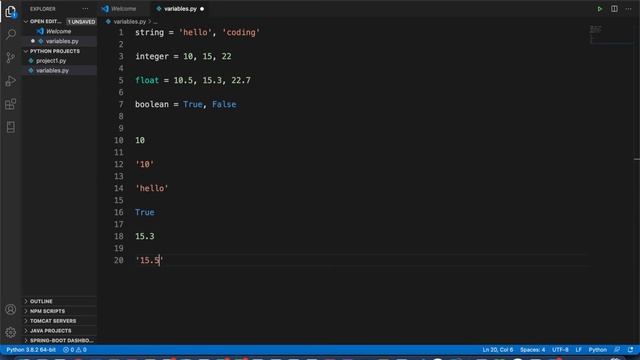Click the number 10 on line 10
This screenshot has width=640, height=360.
[x=140, y=140]
